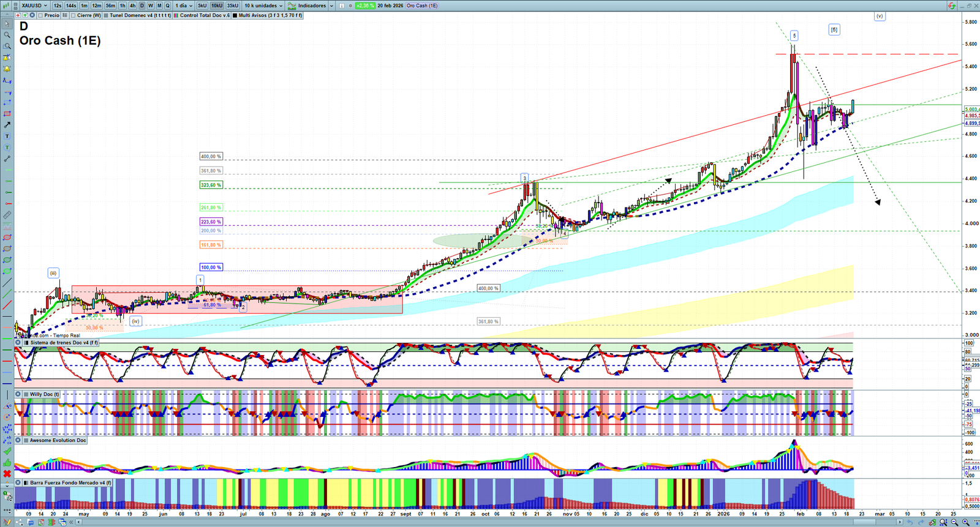Screen dimensions: 980x527
Task: Expand the 1 día timeframe dropdown
Action: pos(184,6)
